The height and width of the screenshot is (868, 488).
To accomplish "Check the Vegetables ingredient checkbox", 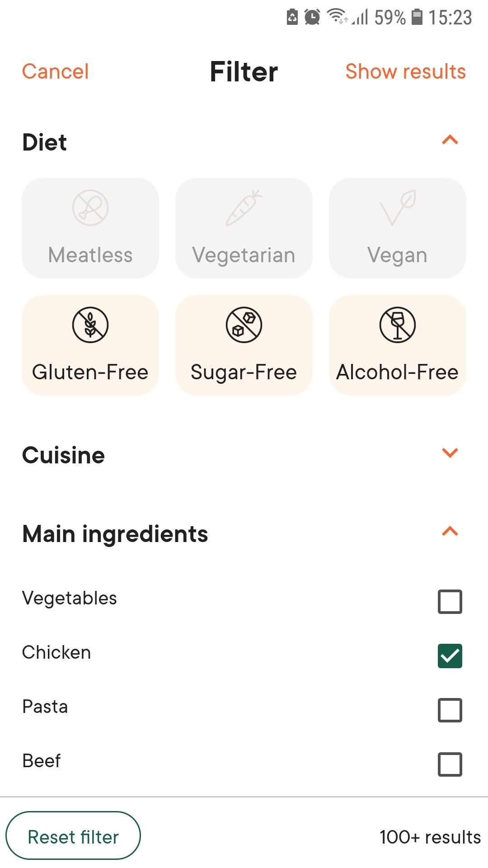I will click(450, 602).
